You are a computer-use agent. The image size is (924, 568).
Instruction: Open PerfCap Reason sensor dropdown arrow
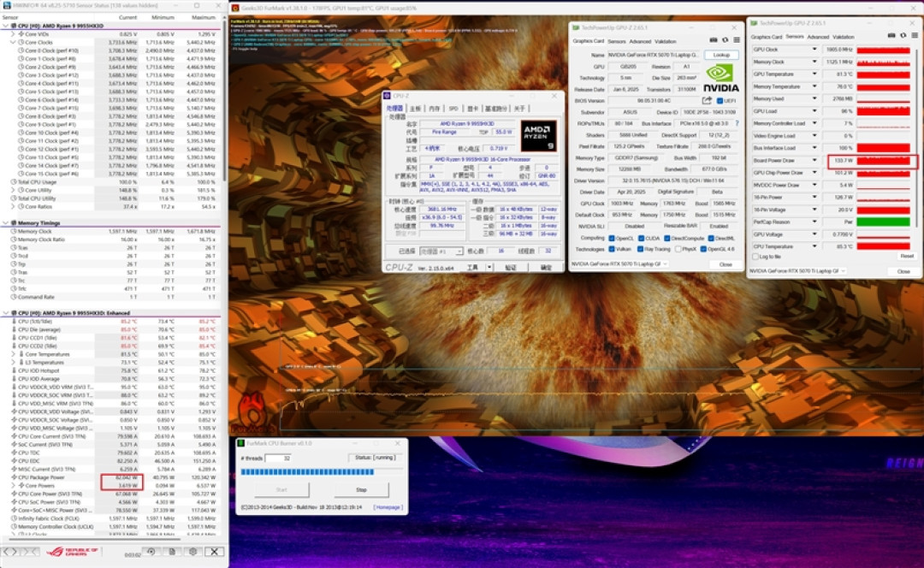(815, 222)
